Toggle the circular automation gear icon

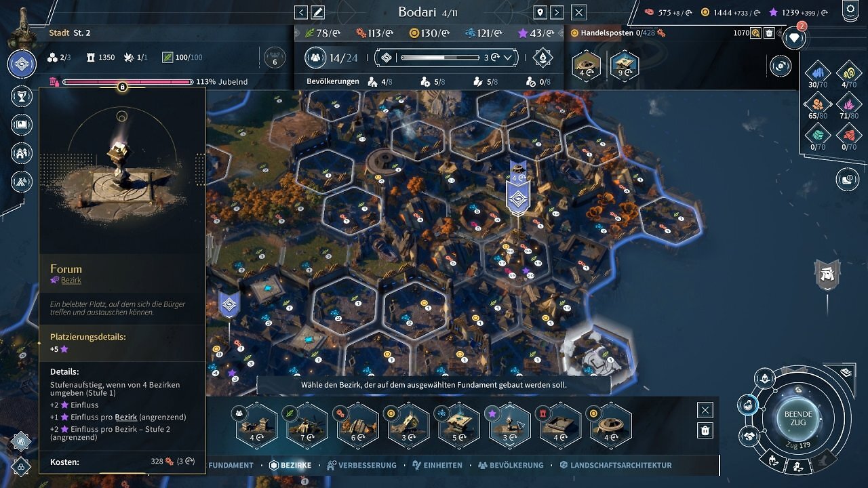[x=780, y=66]
